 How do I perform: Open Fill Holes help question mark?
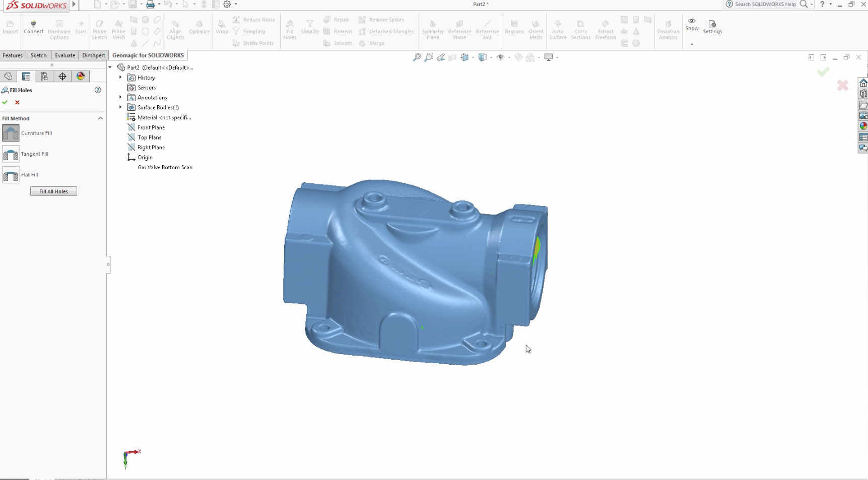98,90
